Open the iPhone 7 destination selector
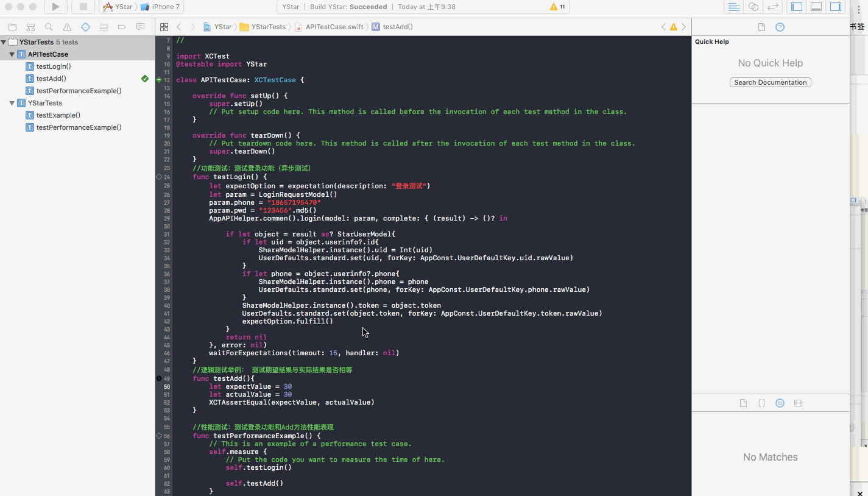The width and height of the screenshot is (868, 496). pos(161,7)
